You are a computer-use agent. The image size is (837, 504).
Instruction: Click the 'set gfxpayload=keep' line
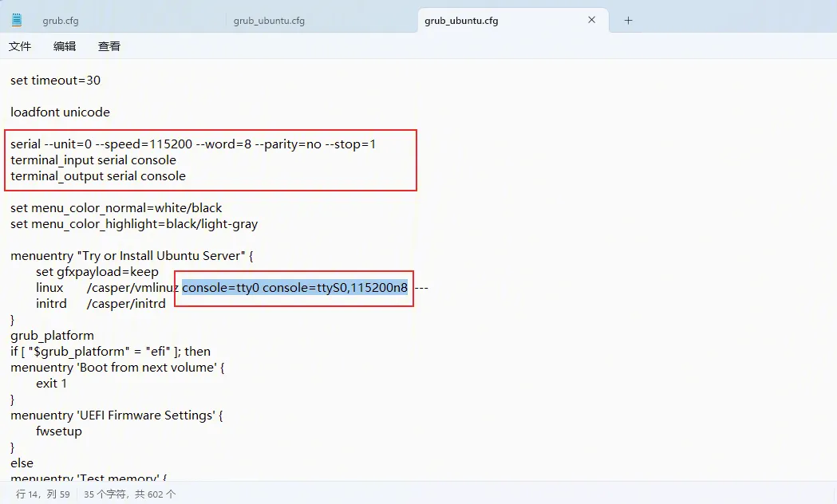click(97, 272)
